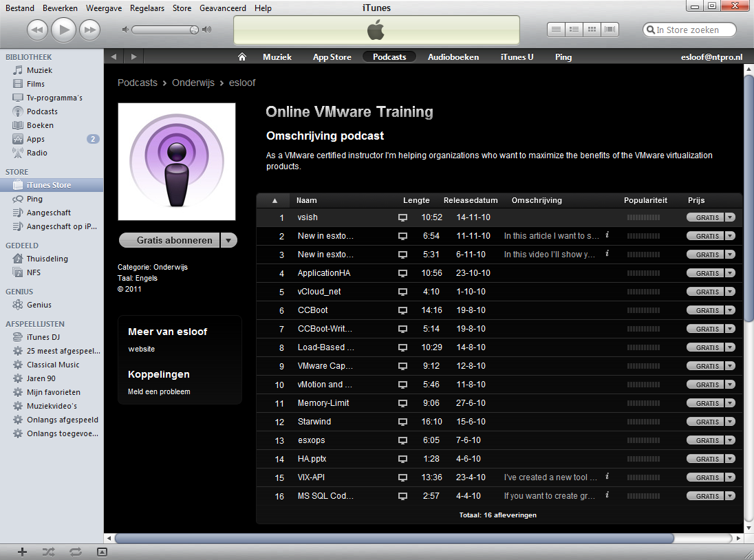The height and width of the screenshot is (560, 754).
Task: Skip to previous track button
Action: [x=37, y=30]
